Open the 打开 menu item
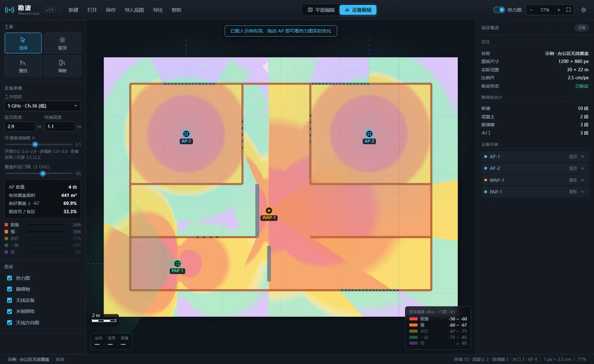594x364 pixels. [x=92, y=10]
